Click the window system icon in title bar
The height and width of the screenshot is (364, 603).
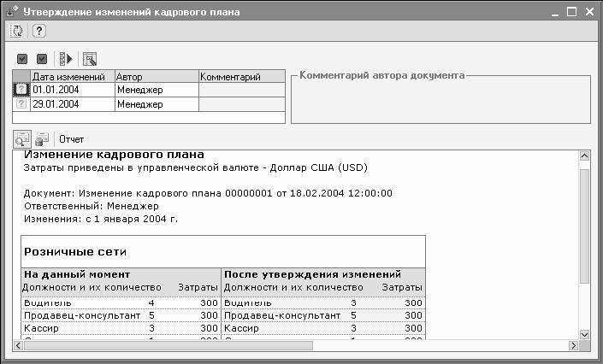pyautogui.click(x=13, y=11)
